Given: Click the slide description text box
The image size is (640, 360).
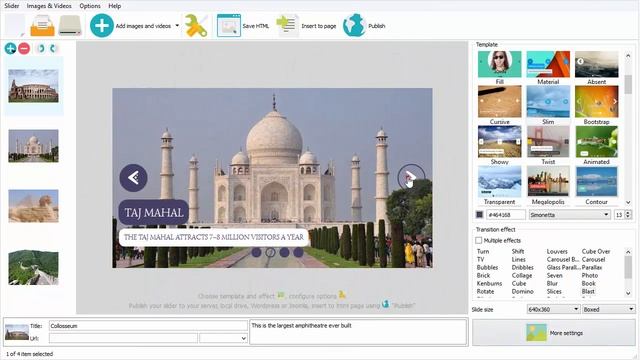Looking at the screenshot, I should point(358,332).
